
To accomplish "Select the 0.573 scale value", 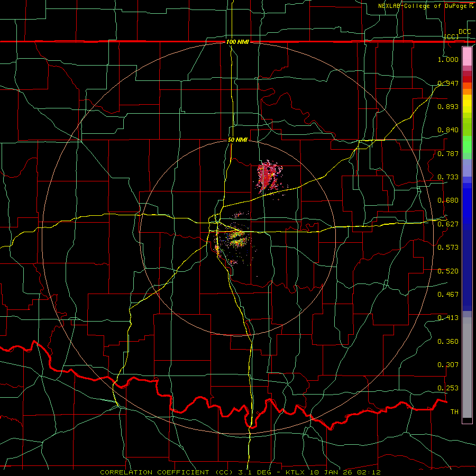I will 448,247.
